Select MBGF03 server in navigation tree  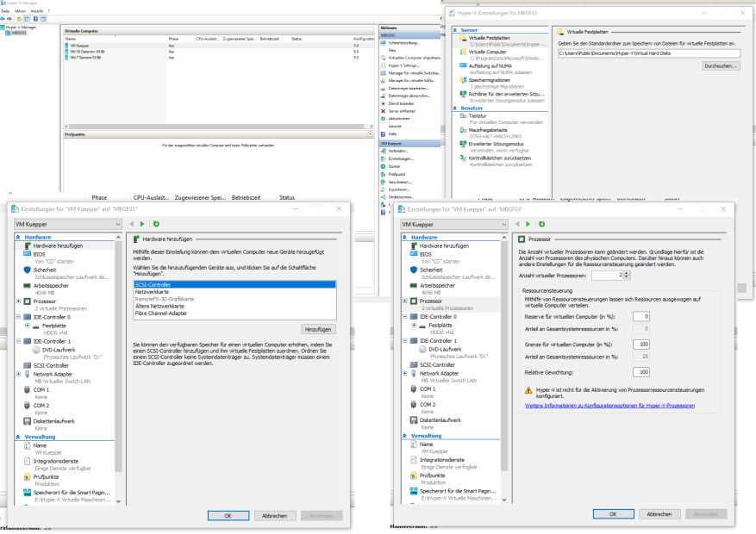click(x=19, y=33)
